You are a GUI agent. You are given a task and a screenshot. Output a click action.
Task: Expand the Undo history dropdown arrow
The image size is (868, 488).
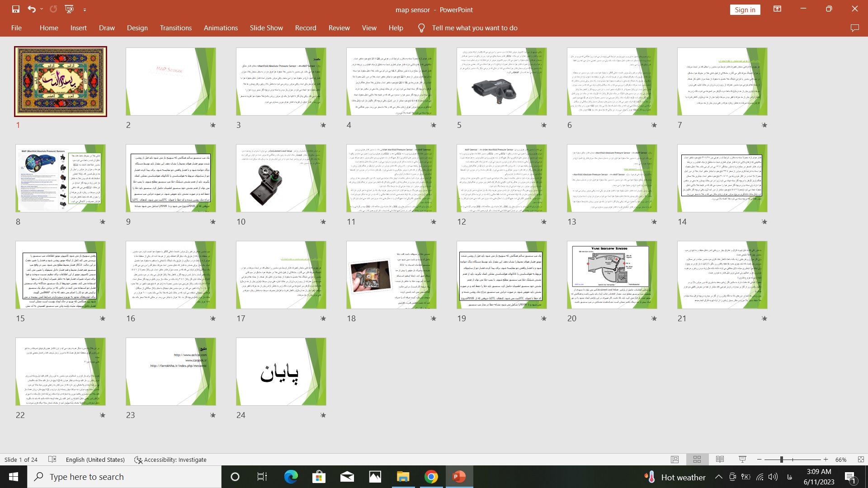coord(42,9)
